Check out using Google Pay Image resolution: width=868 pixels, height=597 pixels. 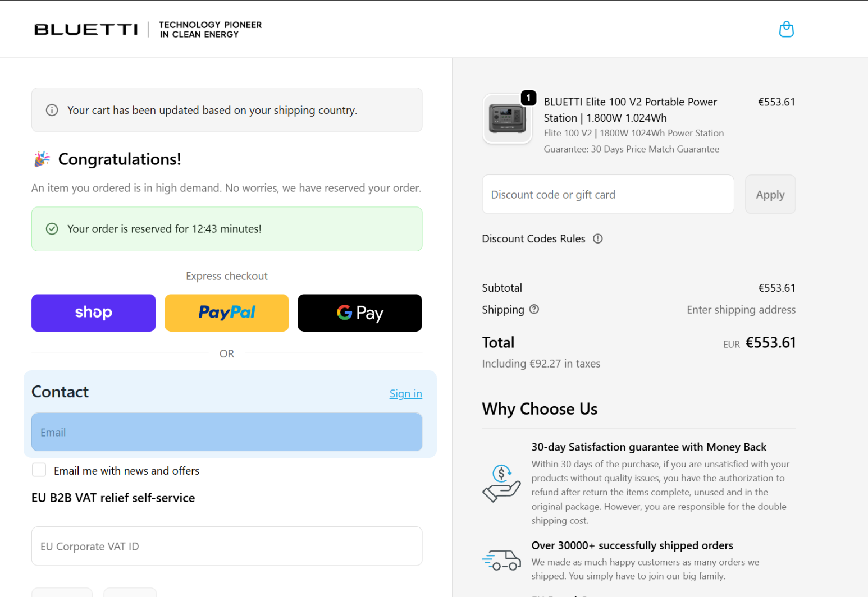tap(359, 313)
